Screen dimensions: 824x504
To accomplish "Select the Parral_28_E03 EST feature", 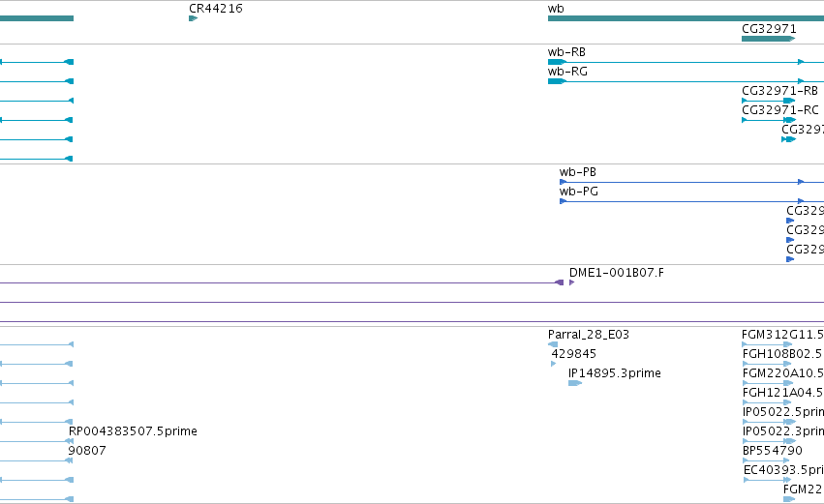I will (553, 344).
